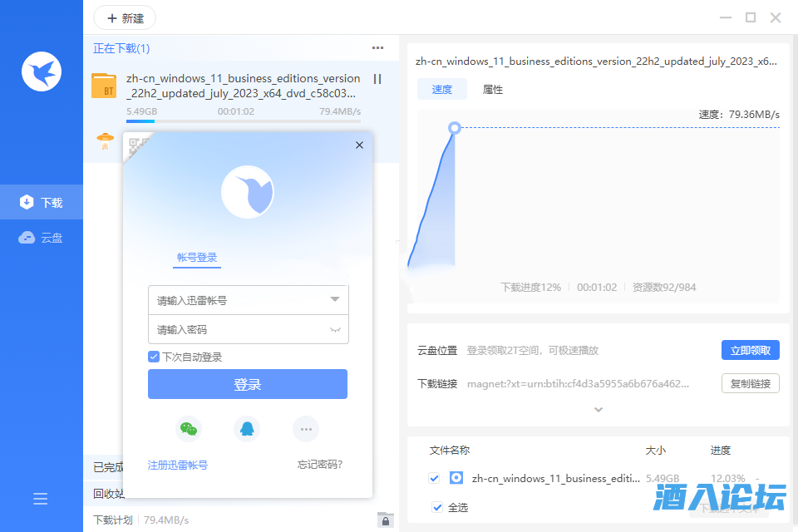
Task: Click the peak point on speed graph
Action: tap(455, 128)
